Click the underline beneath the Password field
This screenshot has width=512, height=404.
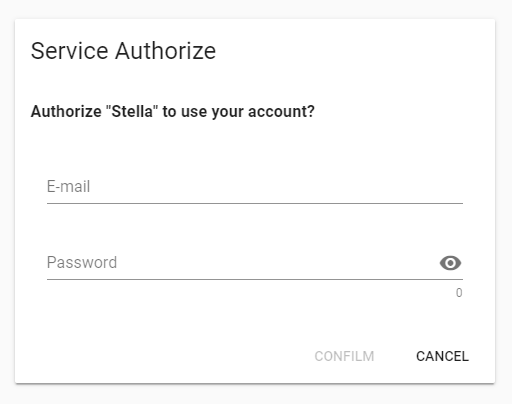(255, 279)
